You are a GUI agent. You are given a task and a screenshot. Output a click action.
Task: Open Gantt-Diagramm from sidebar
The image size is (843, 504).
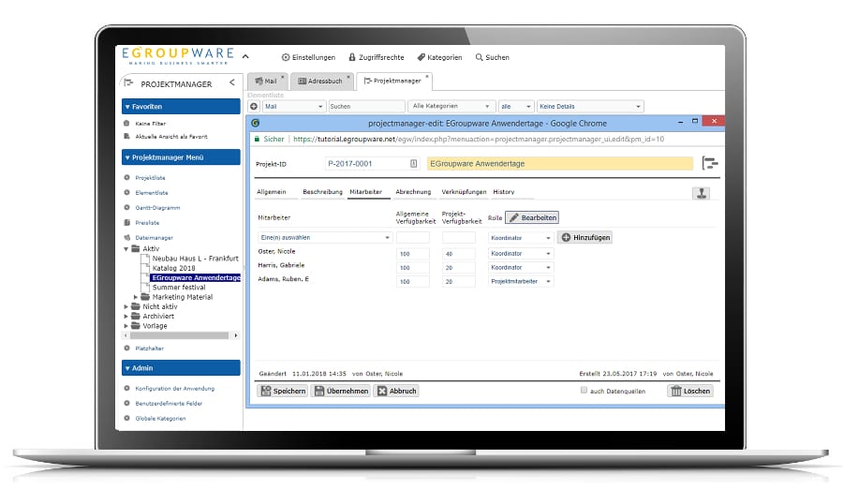coord(157,208)
